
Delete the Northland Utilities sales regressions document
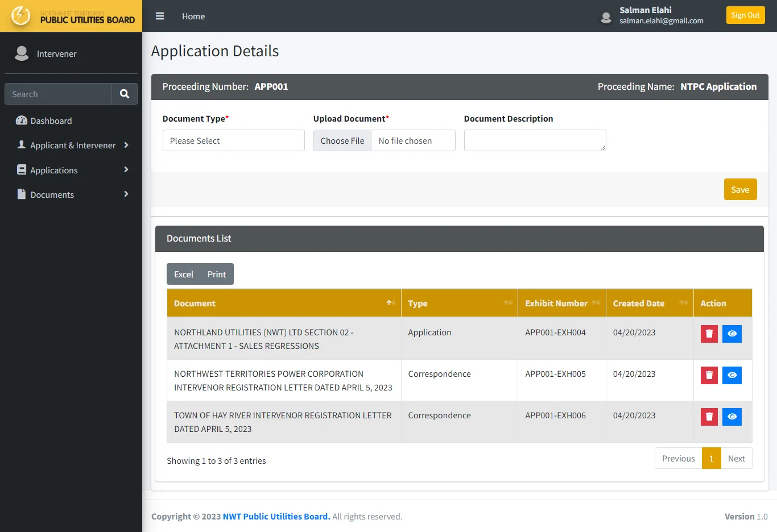[x=709, y=334]
